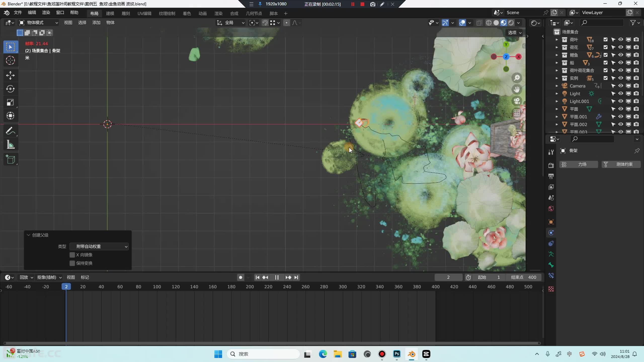The width and height of the screenshot is (644, 362).
Task: Open the Object properties tab
Action: [x=551, y=222]
